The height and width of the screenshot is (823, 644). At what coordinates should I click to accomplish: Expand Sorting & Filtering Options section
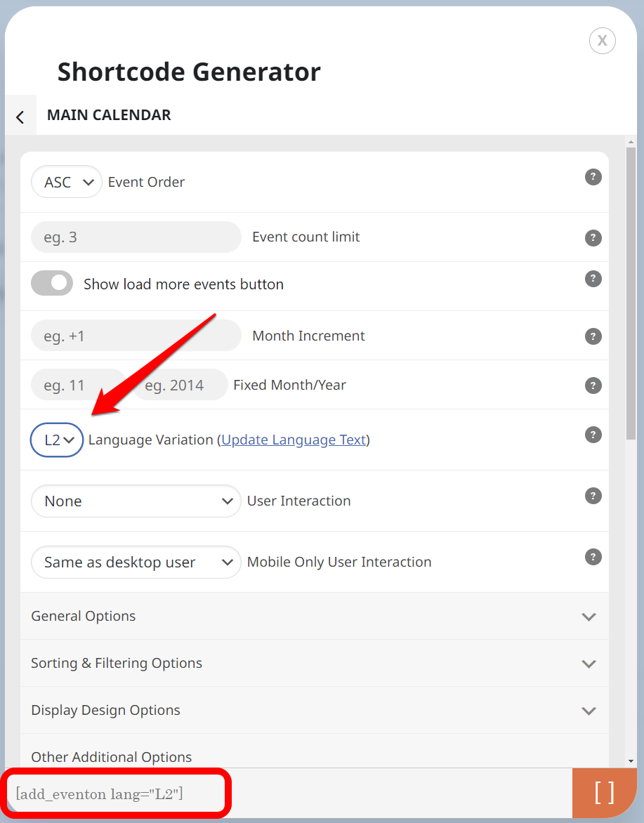click(315, 663)
